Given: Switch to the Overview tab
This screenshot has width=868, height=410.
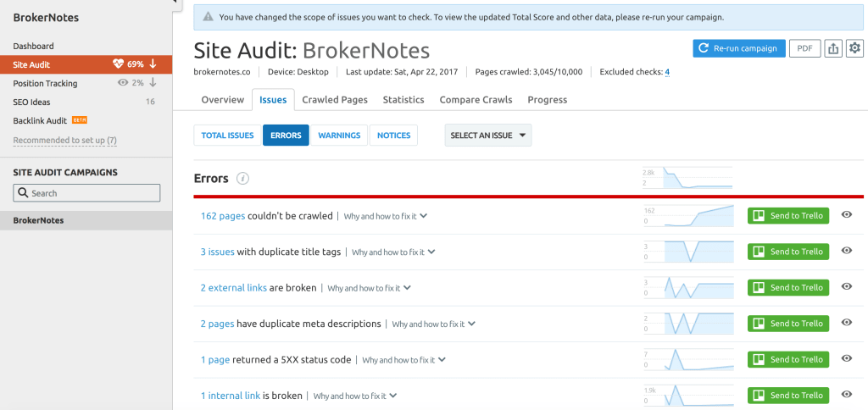Looking at the screenshot, I should (x=223, y=100).
